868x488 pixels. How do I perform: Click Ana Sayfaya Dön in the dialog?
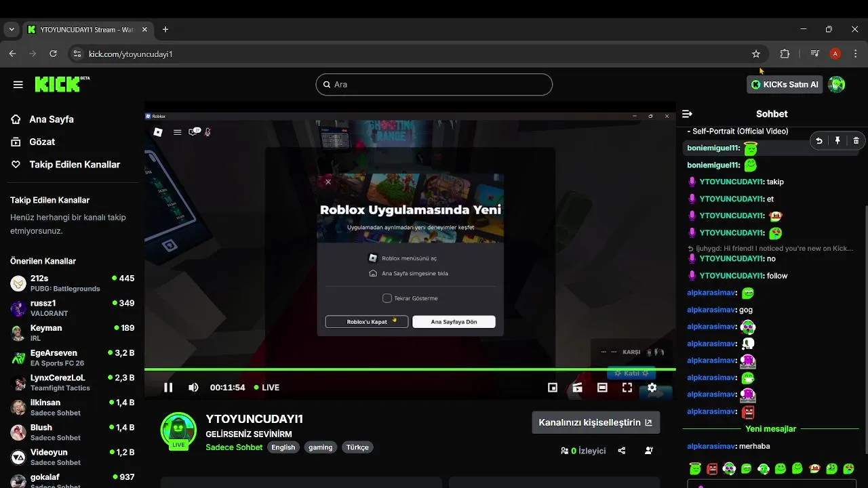(454, 322)
